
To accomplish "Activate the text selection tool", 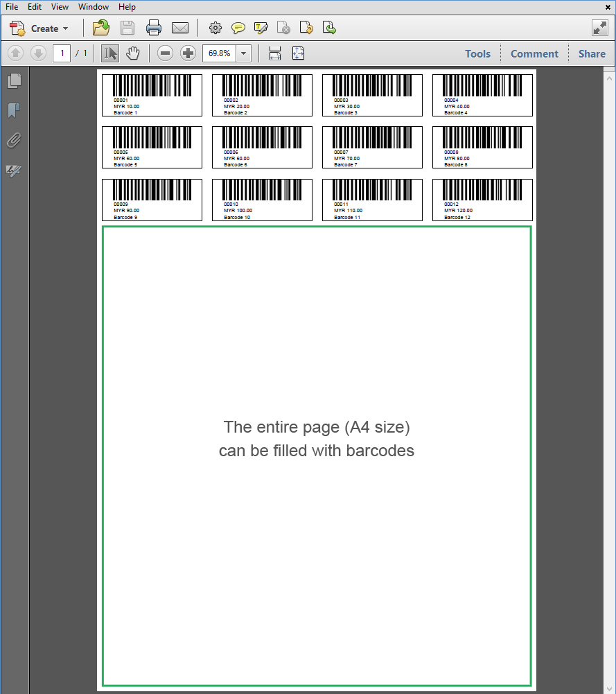I will 110,53.
